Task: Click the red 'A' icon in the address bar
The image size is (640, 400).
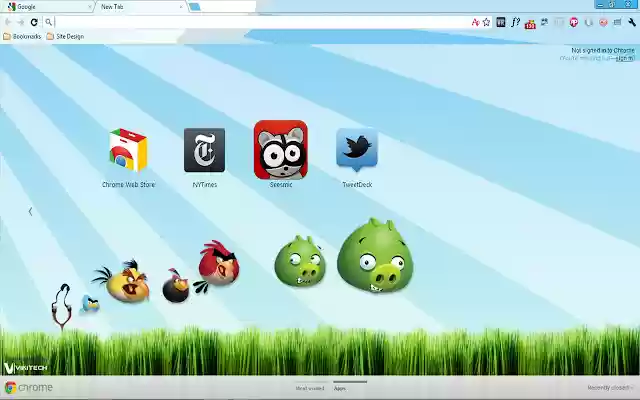Action: tap(475, 22)
